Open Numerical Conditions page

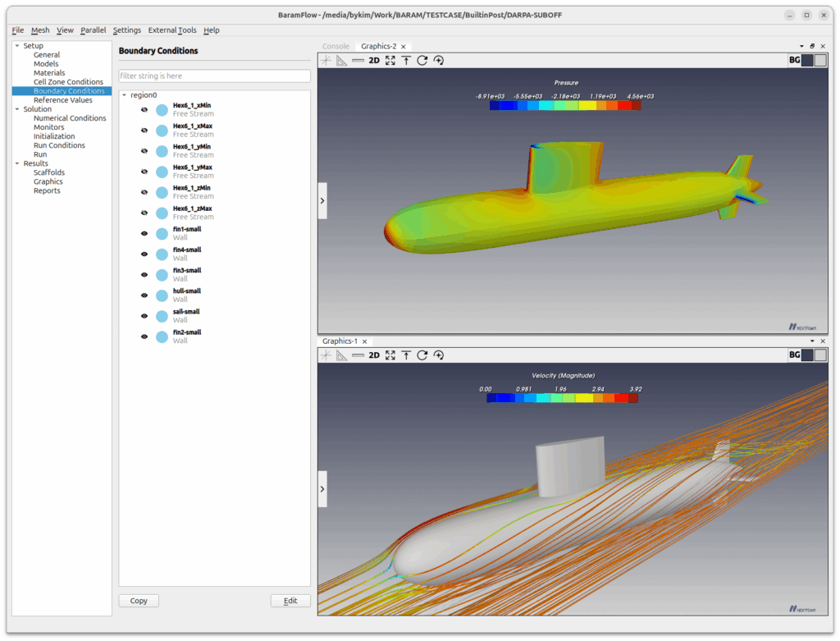click(x=70, y=118)
